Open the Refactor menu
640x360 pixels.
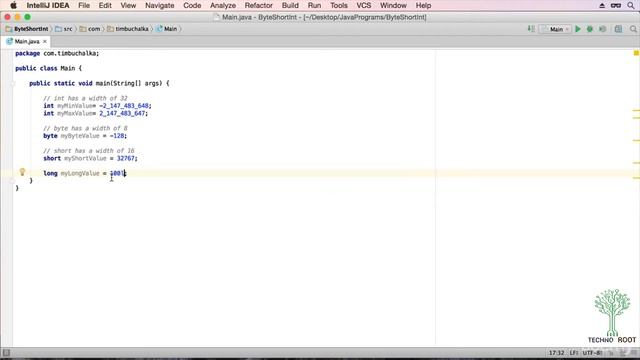pyautogui.click(x=258, y=5)
